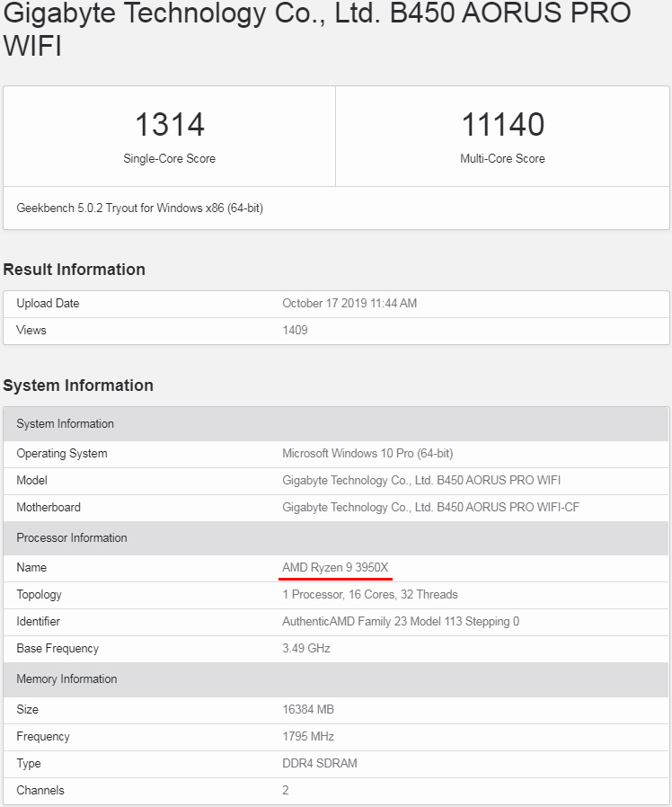Select the DDR4 SDRAM memory type
This screenshot has height=807, width=672.
click(320, 763)
